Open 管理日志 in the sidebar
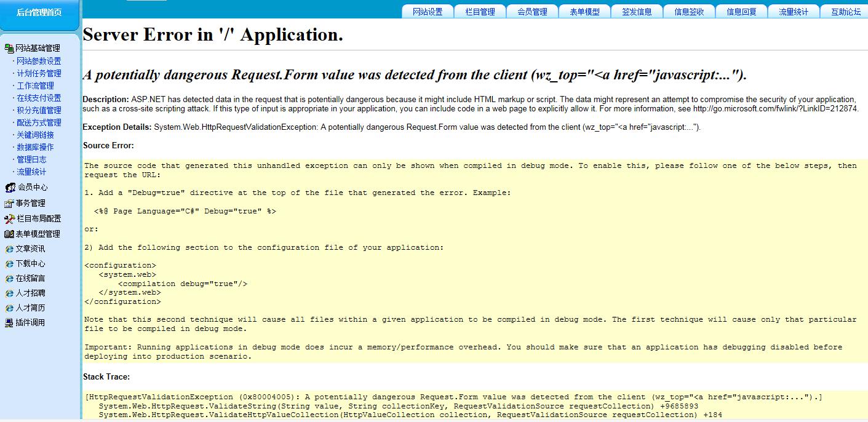 coord(31,159)
